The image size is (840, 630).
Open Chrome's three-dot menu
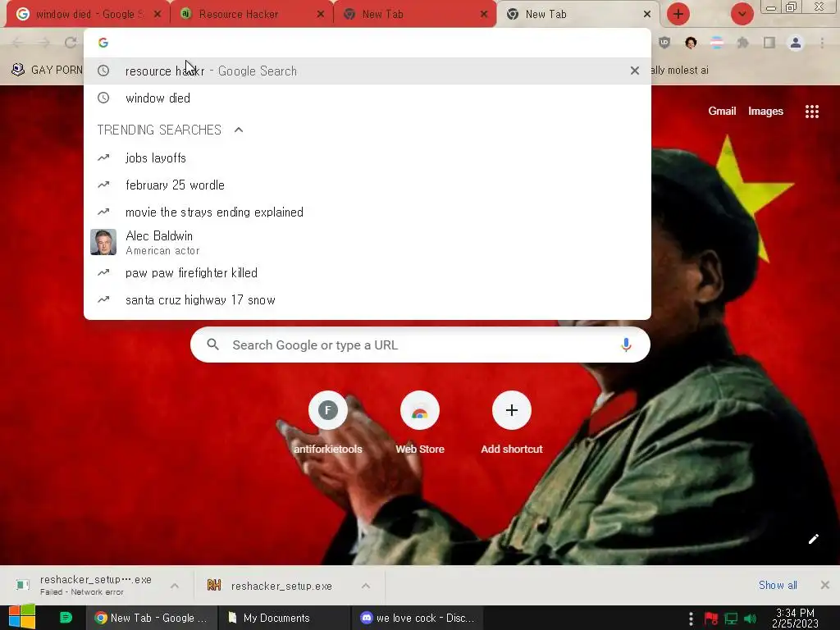822,43
